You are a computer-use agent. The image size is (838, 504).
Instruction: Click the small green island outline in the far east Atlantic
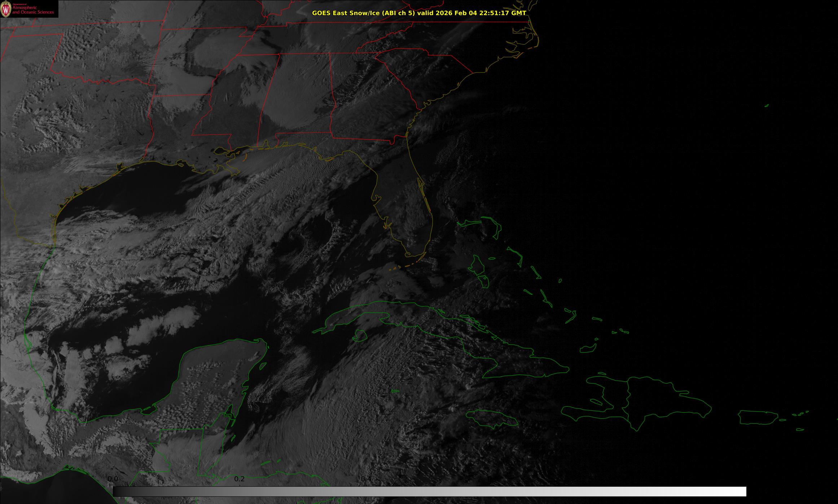click(767, 106)
